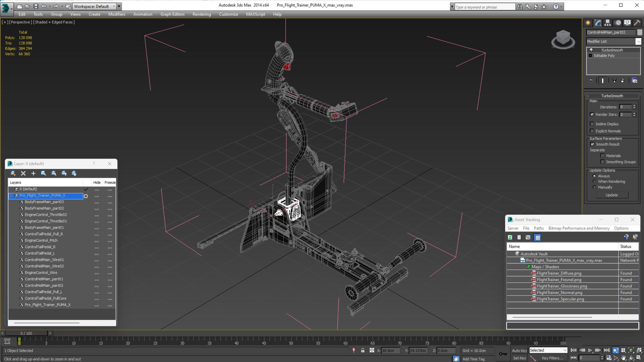
Task: Enable the Isoline Display checkbox
Action: (592, 124)
